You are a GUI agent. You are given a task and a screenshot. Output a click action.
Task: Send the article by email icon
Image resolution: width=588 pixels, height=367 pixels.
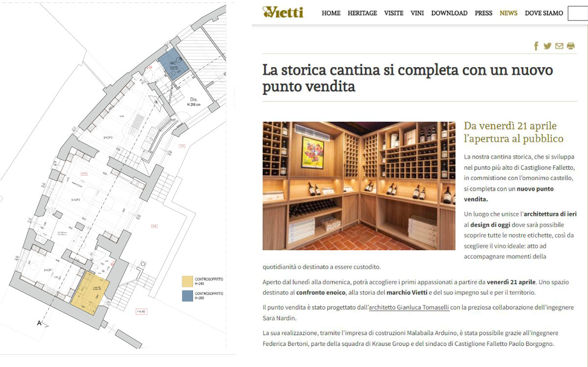(x=559, y=46)
